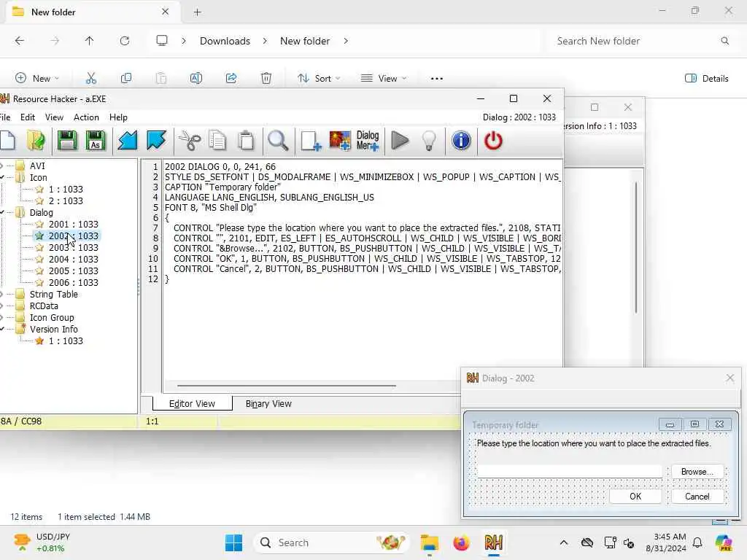747x560 pixels.
Task: Click the Cancel button in dialog preview
Action: 697,496
